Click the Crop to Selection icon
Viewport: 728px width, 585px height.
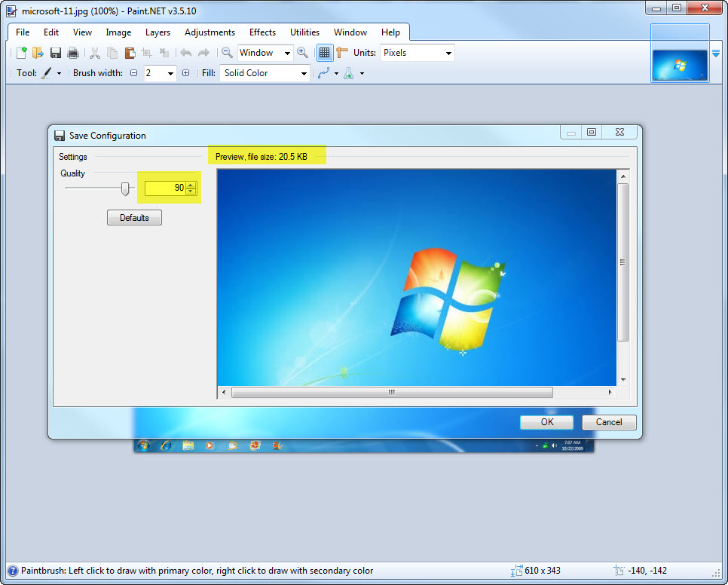tap(147, 53)
